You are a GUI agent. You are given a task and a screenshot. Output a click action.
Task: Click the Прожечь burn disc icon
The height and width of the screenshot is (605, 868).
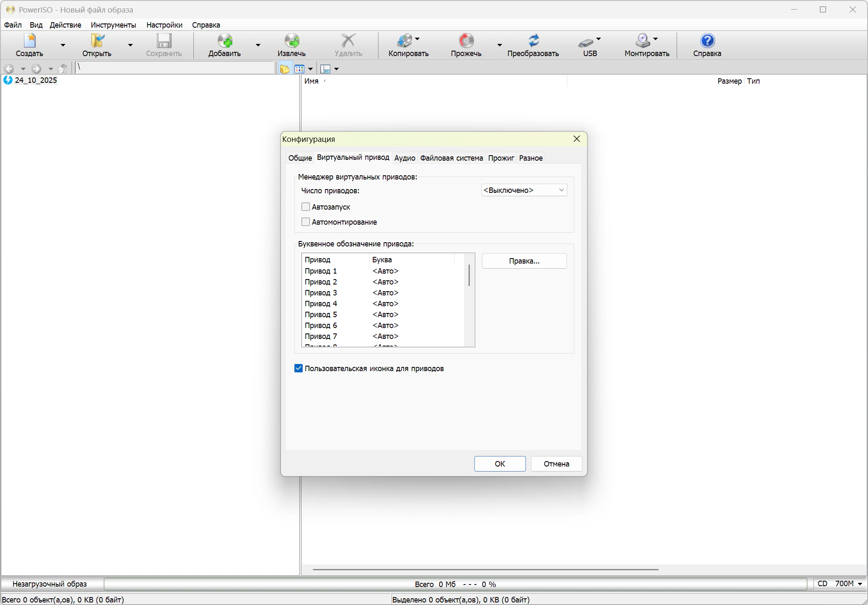point(466,41)
